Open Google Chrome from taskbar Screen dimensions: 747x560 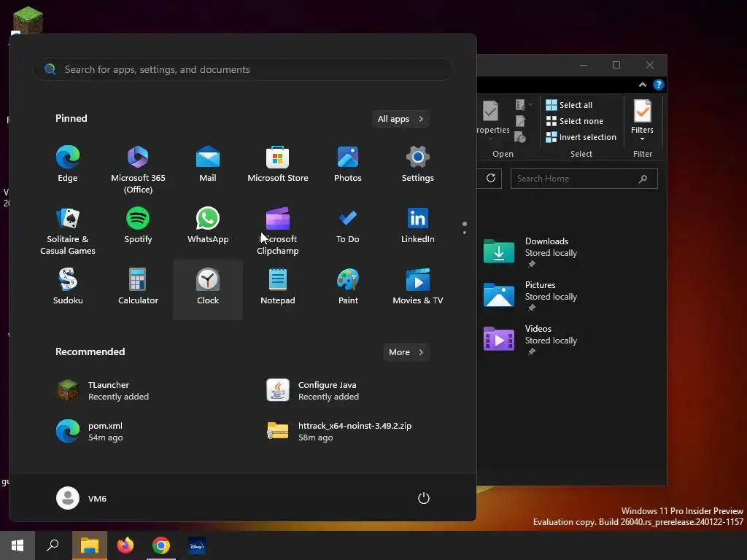click(161, 545)
